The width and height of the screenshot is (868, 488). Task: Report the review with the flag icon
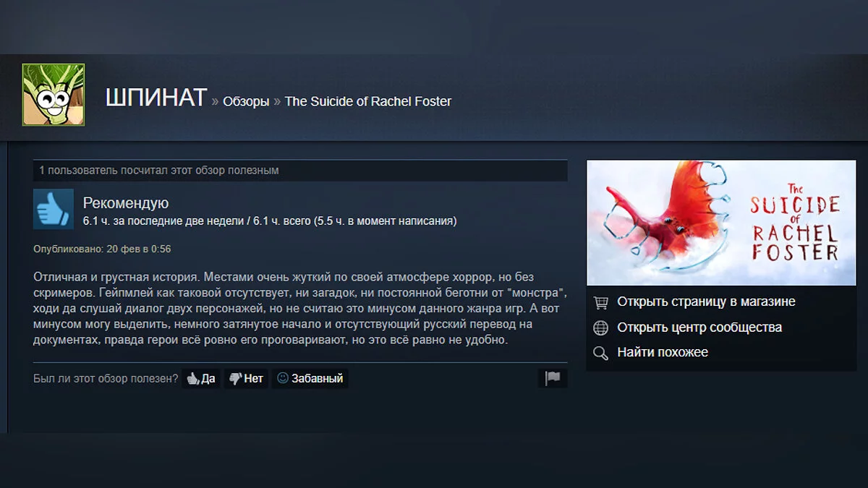(553, 378)
